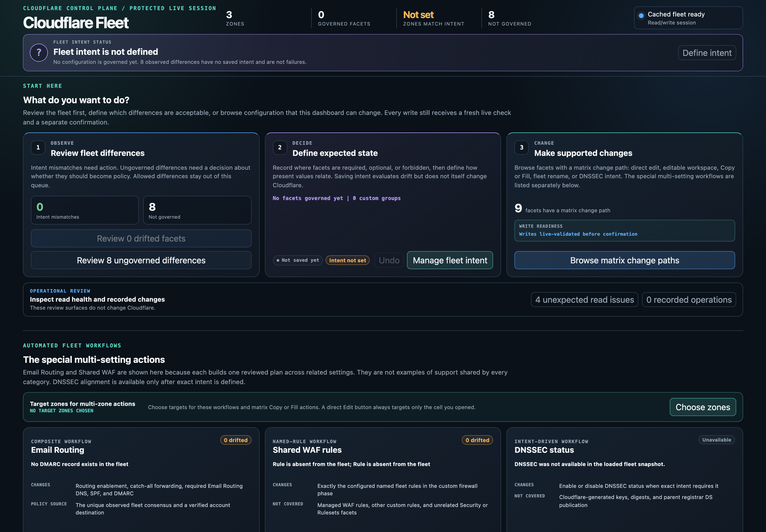
Task: Click the Not saved yet badge
Action: click(298, 260)
